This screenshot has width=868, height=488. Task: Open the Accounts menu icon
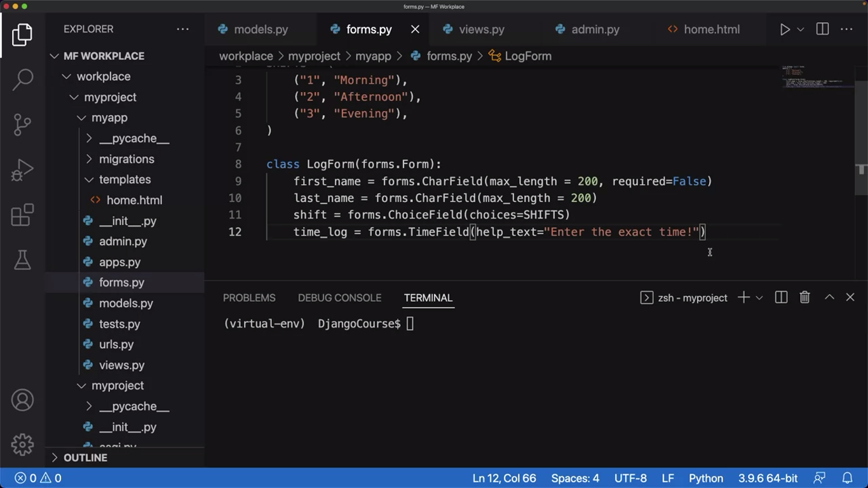coord(22,400)
